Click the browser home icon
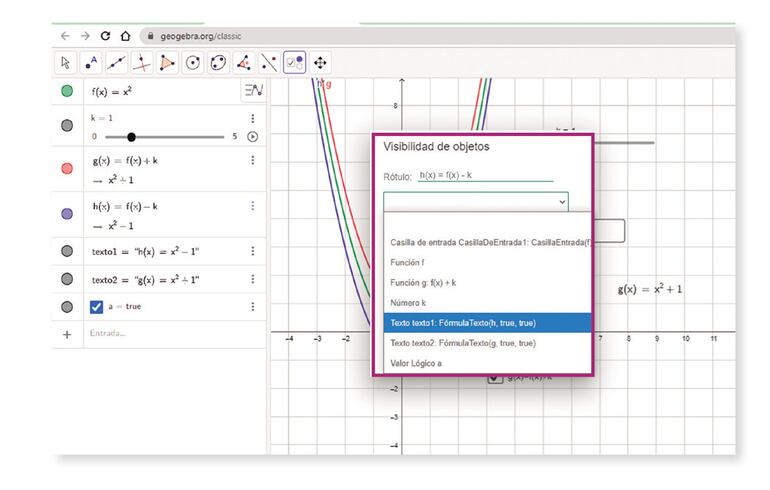This screenshot has width=770, height=490. pyautogui.click(x=126, y=36)
